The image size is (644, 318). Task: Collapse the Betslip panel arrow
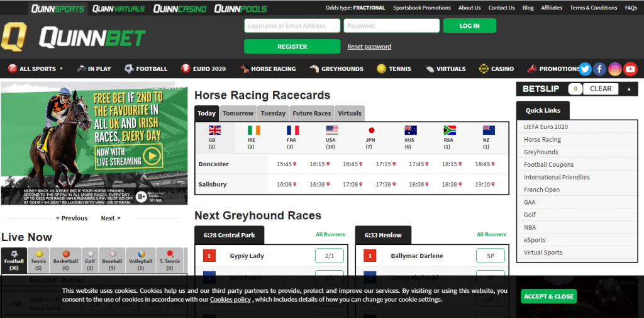coord(628,89)
